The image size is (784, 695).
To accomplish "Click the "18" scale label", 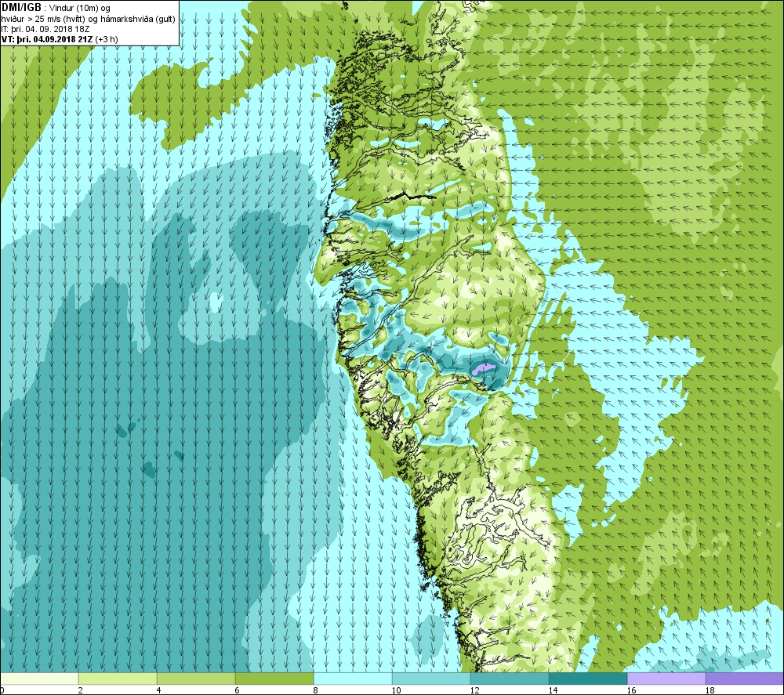I will tap(710, 690).
